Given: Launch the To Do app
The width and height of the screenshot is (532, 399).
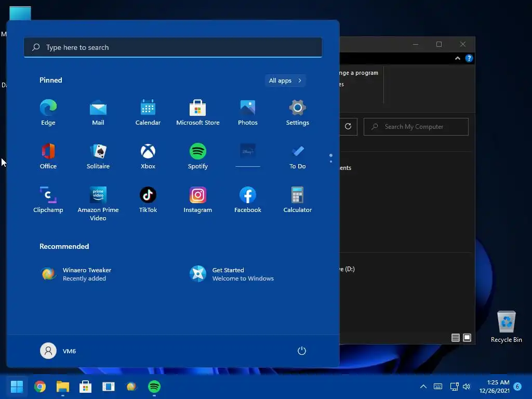Looking at the screenshot, I should click(298, 156).
